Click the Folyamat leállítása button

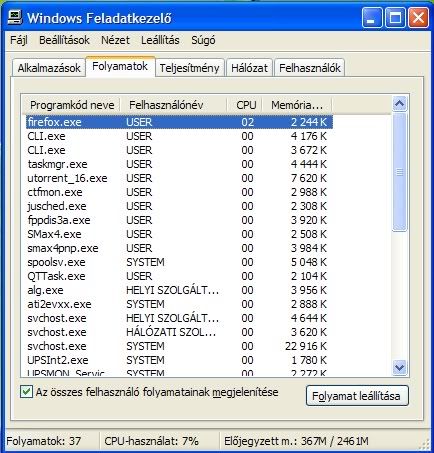[x=357, y=396]
